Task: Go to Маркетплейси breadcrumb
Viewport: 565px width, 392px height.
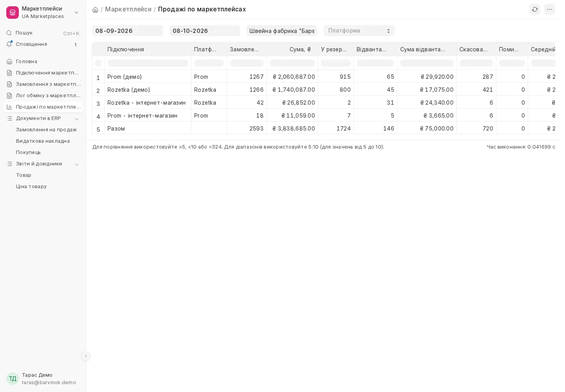Action: [x=128, y=9]
